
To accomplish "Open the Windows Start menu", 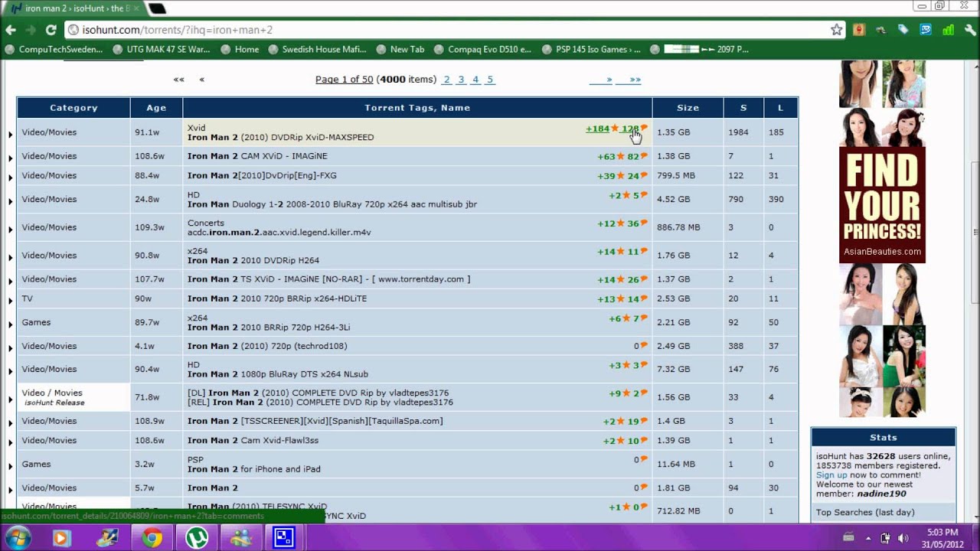I will pos(18,538).
